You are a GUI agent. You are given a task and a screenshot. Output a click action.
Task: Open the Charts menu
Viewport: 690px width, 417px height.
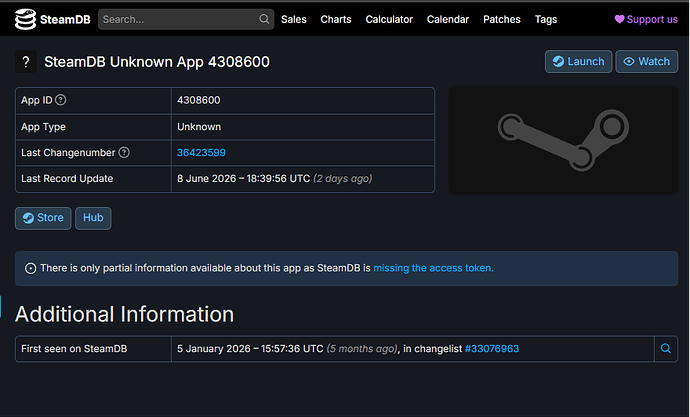click(x=336, y=19)
